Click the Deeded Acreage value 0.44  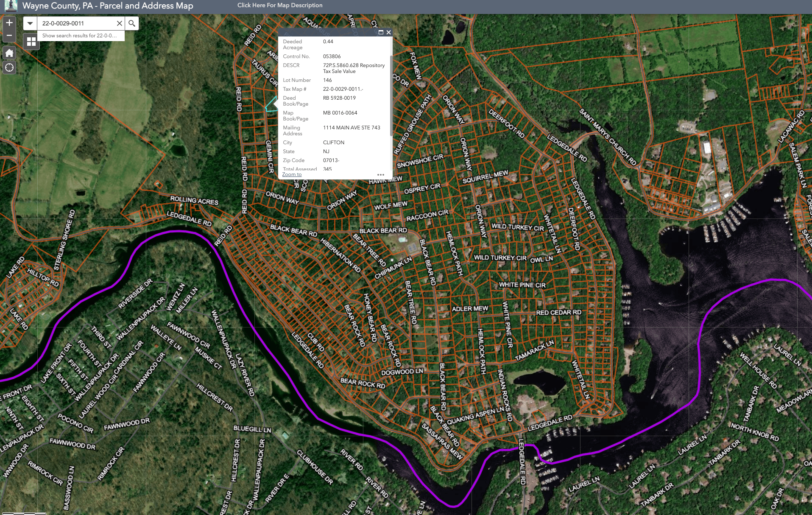[328, 42]
